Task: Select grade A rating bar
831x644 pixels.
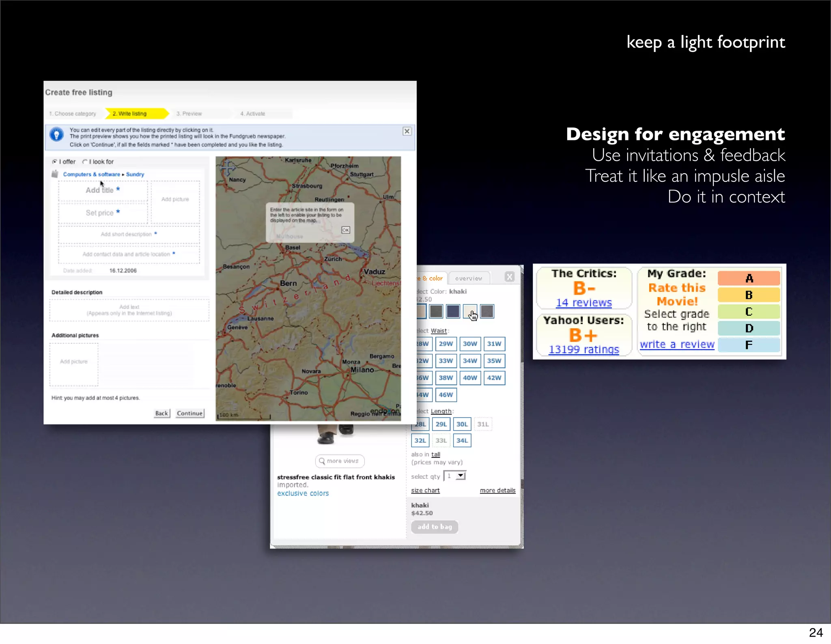Action: pyautogui.click(x=749, y=278)
